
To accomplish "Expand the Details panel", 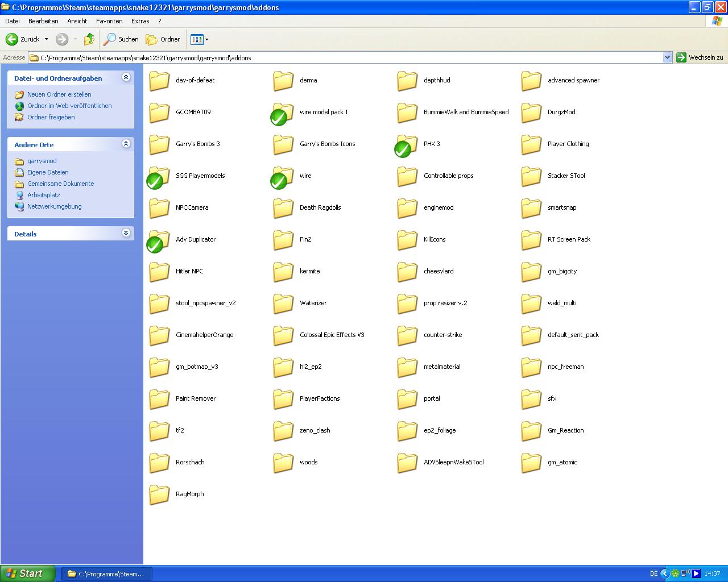I will click(x=126, y=233).
